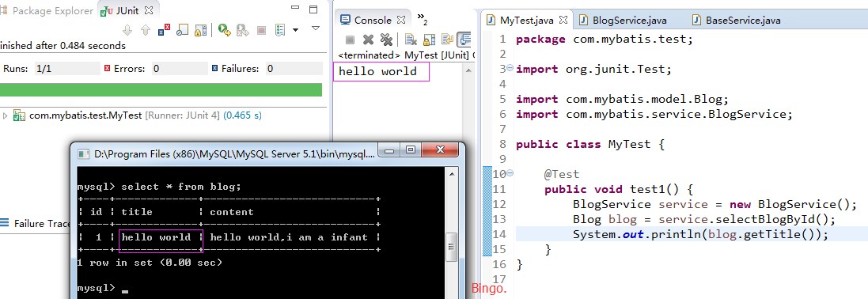This screenshot has width=868, height=299.
Task: Click Remove All Terminated Launches icon
Action: coord(386,40)
